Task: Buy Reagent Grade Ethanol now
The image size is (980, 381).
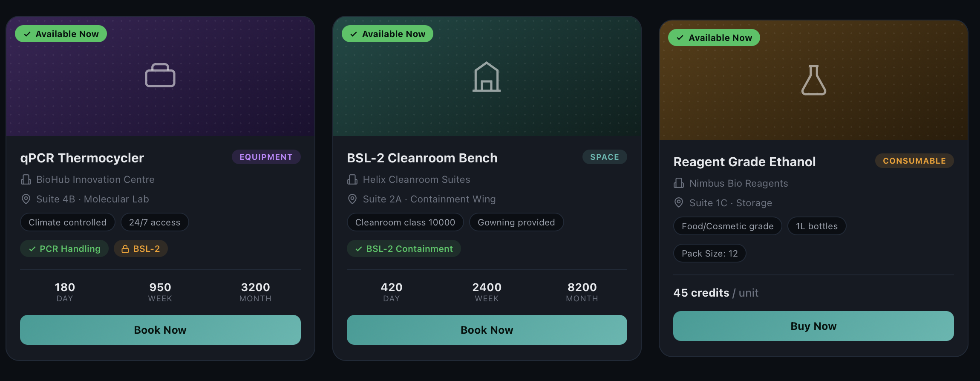Action: tap(813, 326)
